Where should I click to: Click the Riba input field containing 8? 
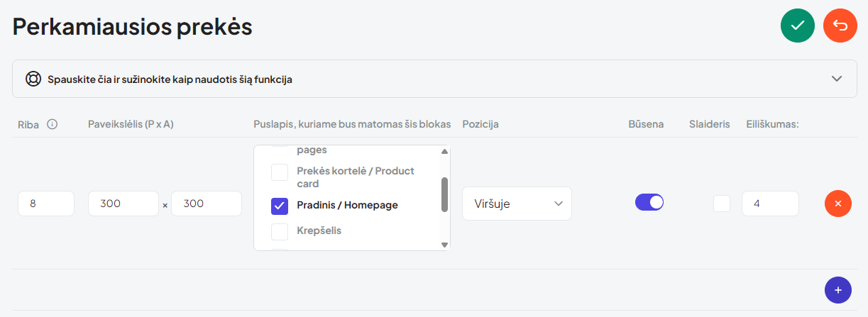(x=46, y=204)
